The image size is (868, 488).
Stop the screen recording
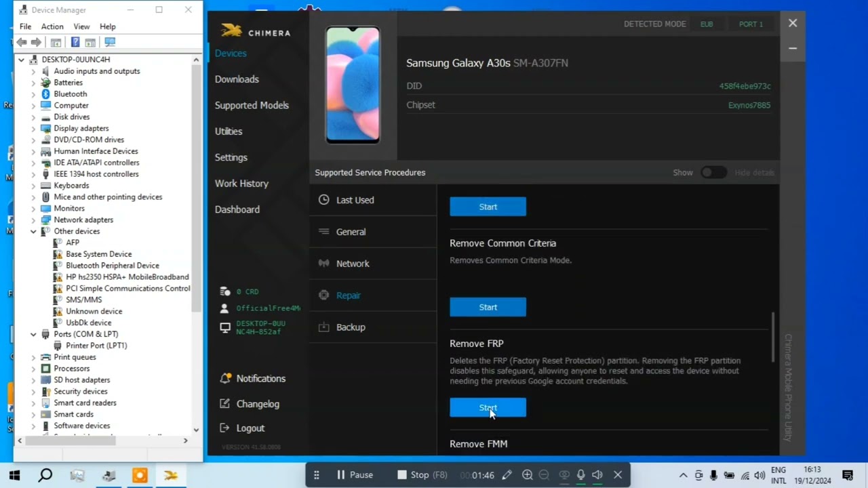click(422, 475)
